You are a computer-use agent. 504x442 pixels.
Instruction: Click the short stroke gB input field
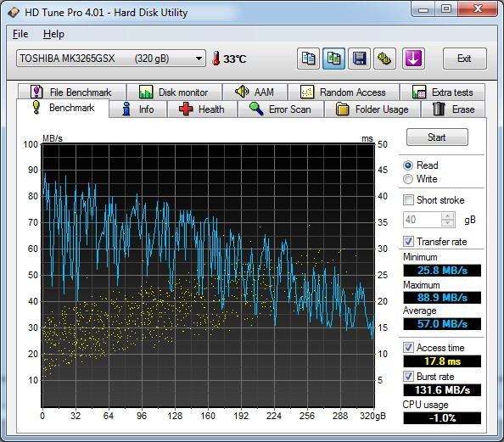pyautogui.click(x=423, y=220)
